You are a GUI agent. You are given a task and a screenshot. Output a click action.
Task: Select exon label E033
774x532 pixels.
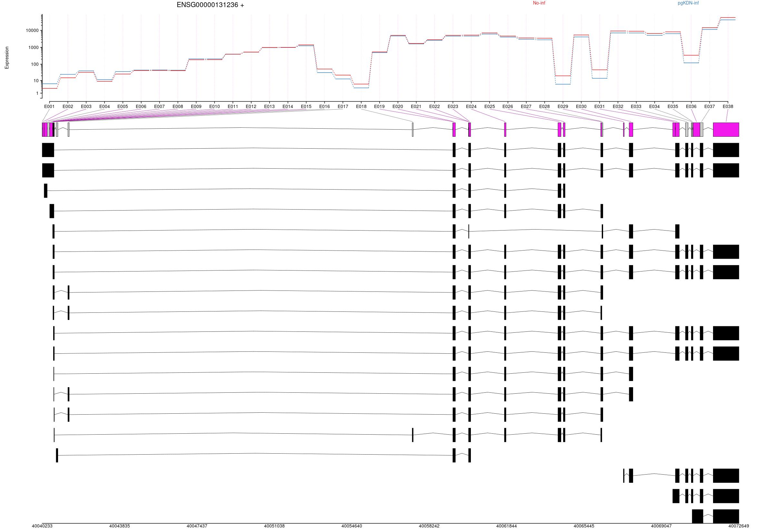point(636,107)
